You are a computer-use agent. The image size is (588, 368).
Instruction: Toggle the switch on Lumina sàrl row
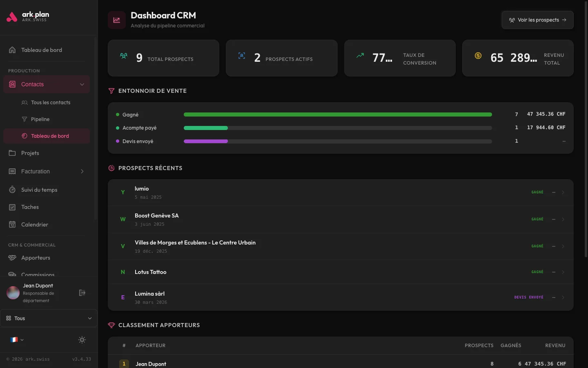554,297
